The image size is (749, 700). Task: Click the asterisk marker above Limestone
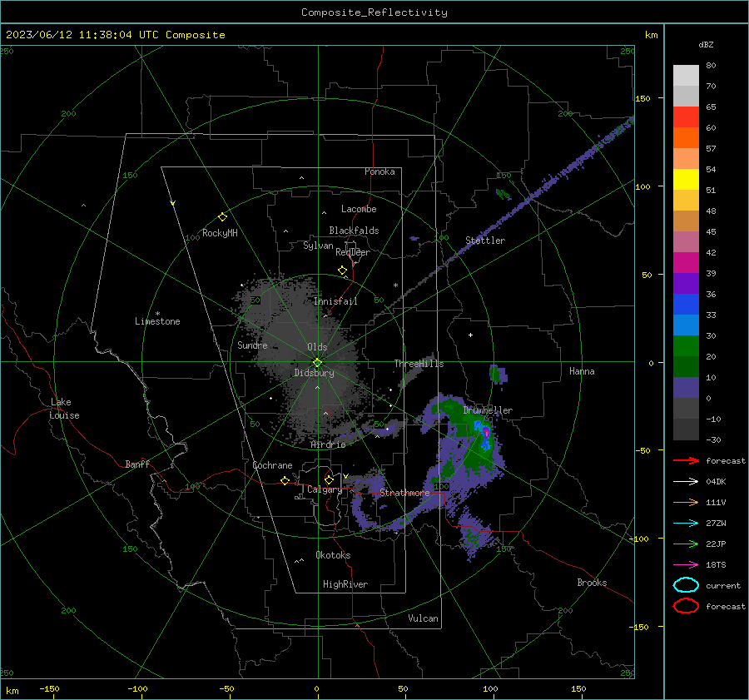tap(157, 314)
